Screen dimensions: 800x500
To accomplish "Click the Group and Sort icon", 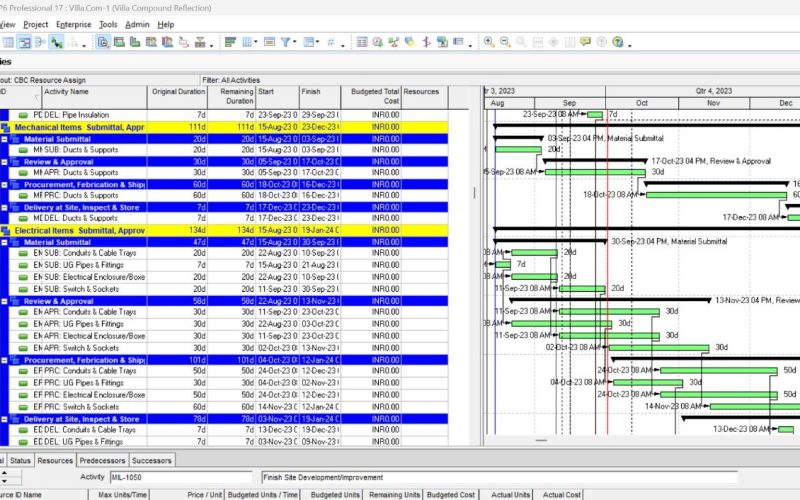I will click(309, 42).
